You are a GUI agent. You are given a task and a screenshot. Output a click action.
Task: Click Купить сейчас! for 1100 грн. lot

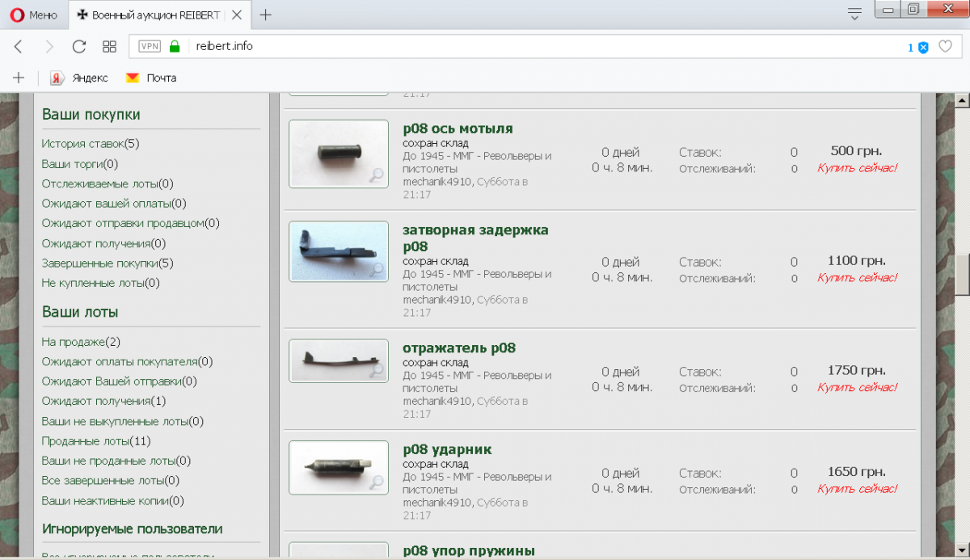click(857, 277)
